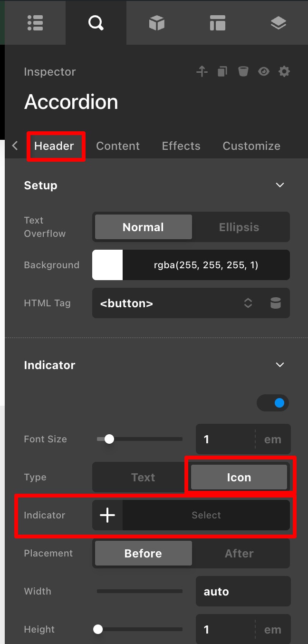Open the HTML Tag dropdown

[x=176, y=303]
